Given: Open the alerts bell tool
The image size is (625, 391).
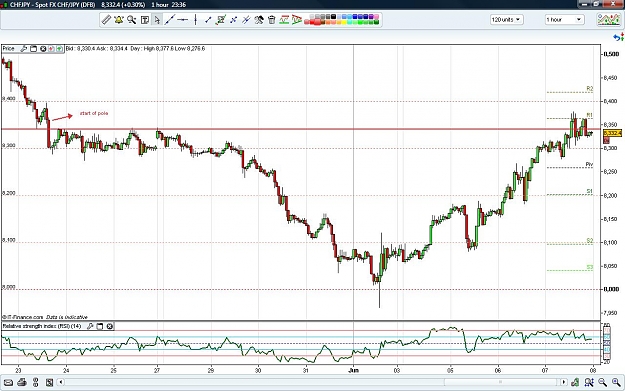Looking at the screenshot, I should click(119, 20).
